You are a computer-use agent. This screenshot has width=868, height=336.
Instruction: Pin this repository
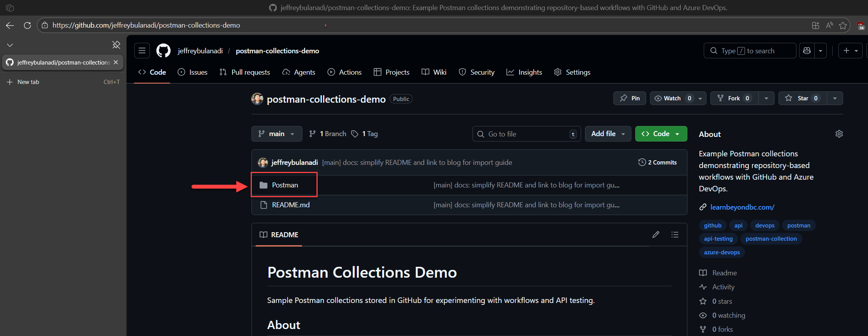coord(630,98)
